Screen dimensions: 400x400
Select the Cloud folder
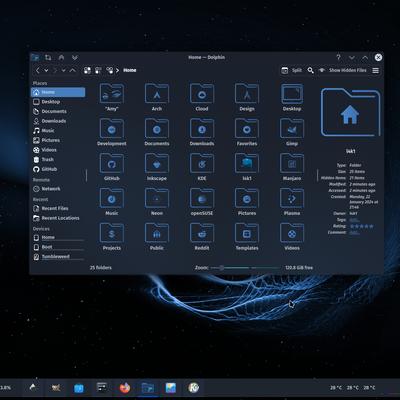[x=202, y=97]
